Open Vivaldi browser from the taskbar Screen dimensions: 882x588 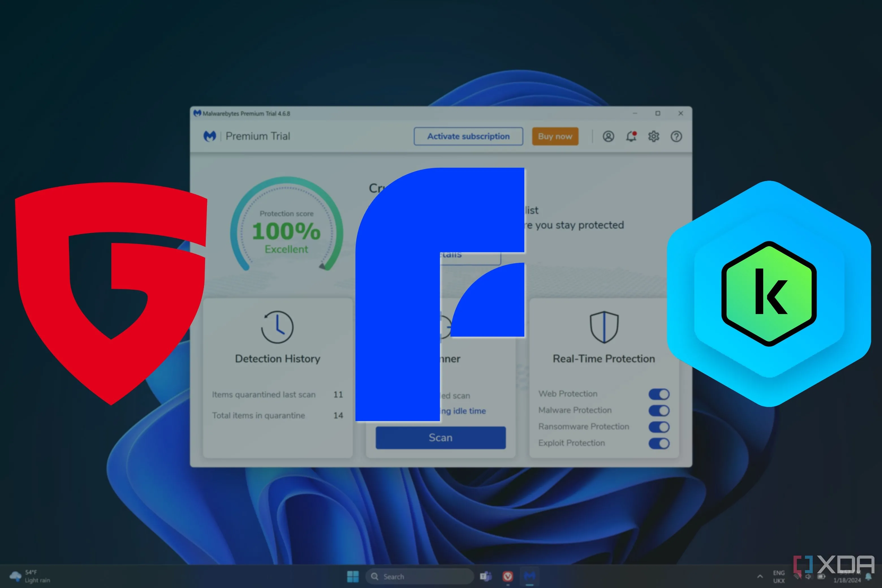(x=508, y=576)
